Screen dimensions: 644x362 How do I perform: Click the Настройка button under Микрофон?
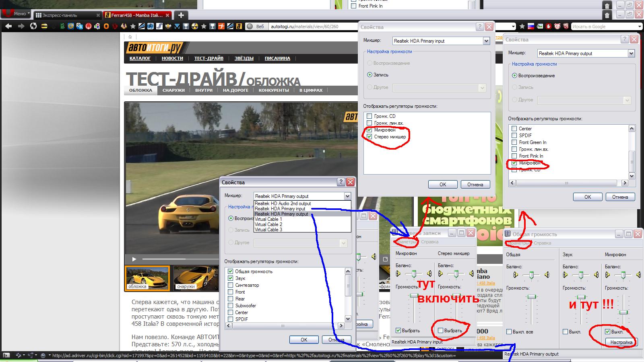pos(621,342)
